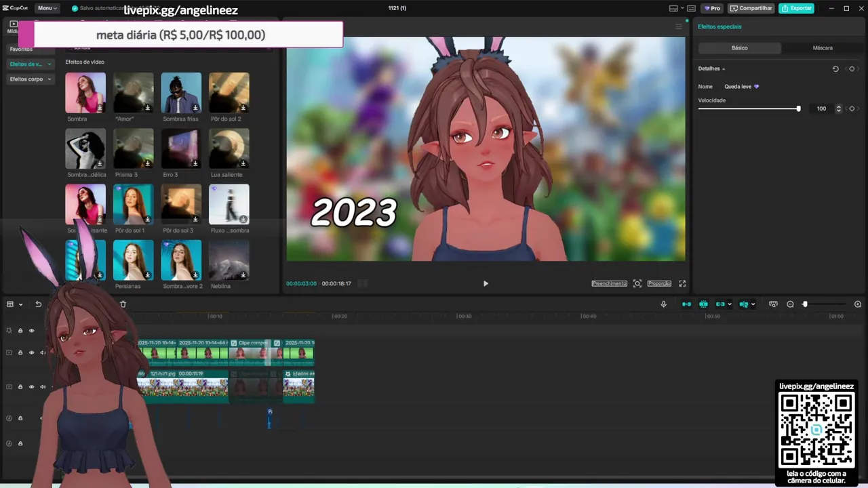The image size is (868, 488).
Task: Play the preview video
Action: (486, 283)
